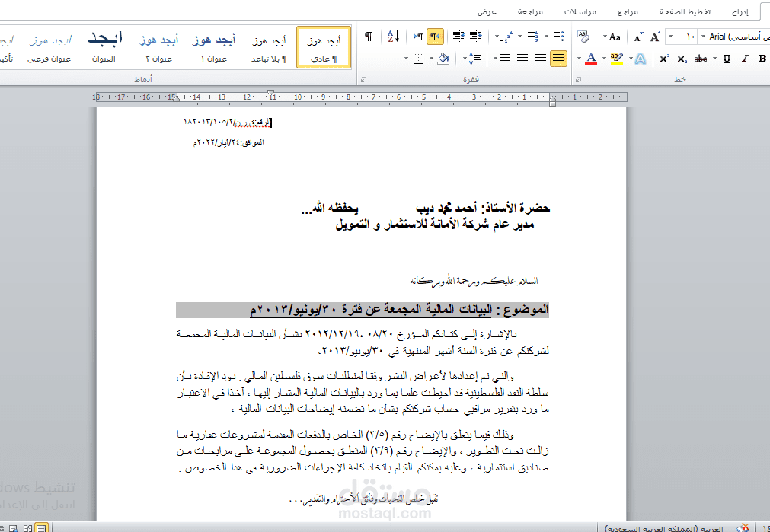Align text to the left
The image size is (770, 532).
click(x=522, y=59)
